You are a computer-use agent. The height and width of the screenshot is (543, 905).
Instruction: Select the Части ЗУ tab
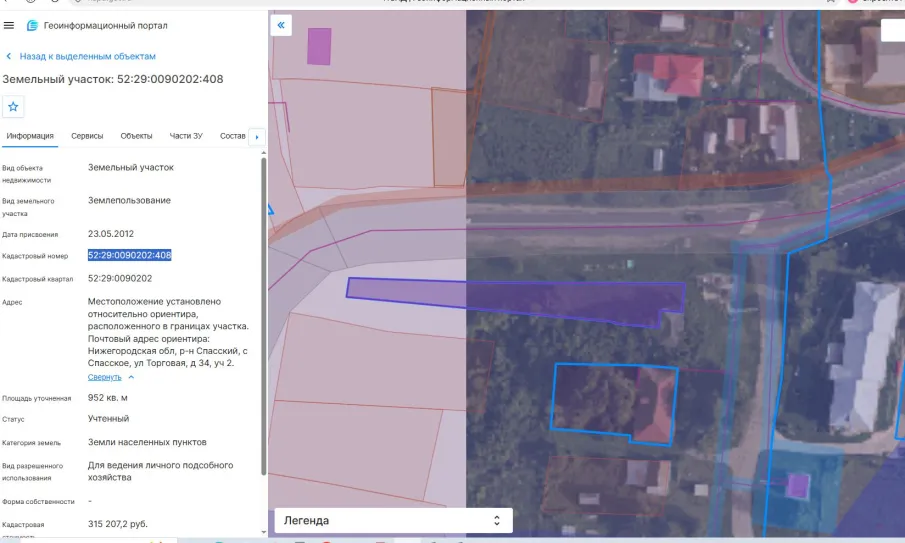(x=186, y=136)
